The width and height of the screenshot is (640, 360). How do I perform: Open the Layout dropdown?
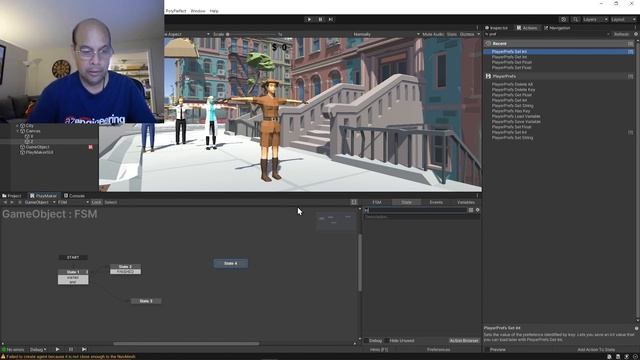pos(623,19)
